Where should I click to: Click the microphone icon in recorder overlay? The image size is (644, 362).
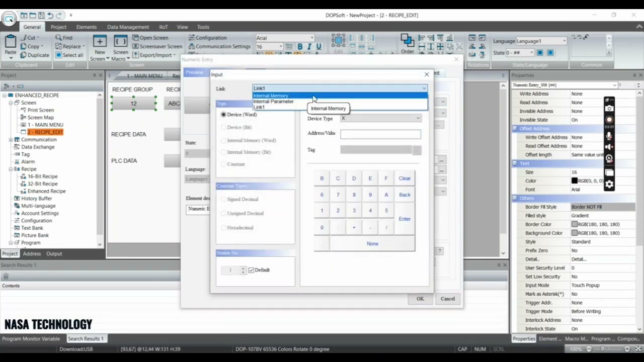click(x=609, y=136)
